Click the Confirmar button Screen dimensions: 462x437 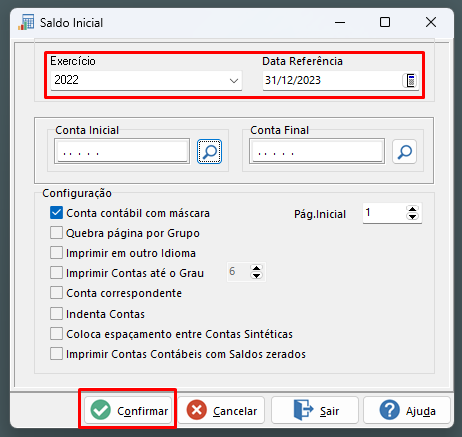point(128,410)
